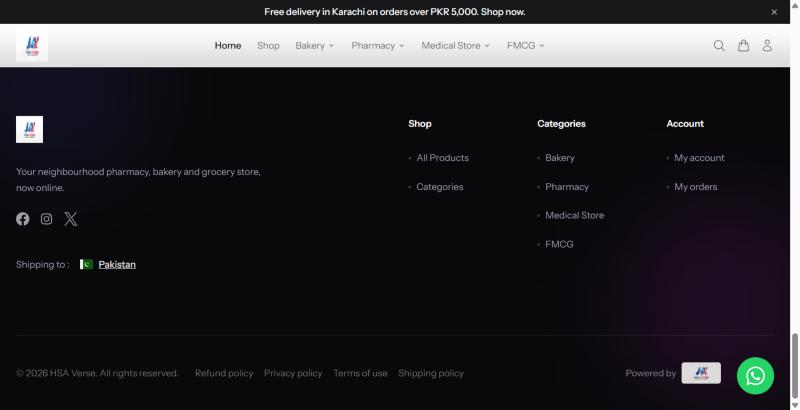Expand the Bakery menu dropdown
The height and width of the screenshot is (410, 800).
[314, 45]
